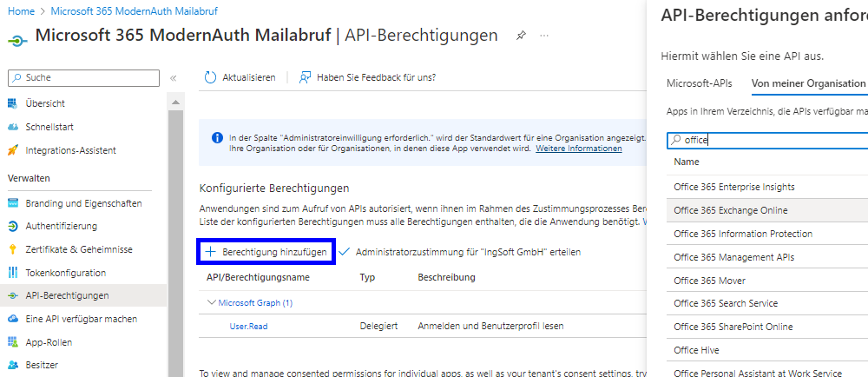Open the Eine API verfügbar machen icon
The image size is (868, 377).
(x=13, y=319)
